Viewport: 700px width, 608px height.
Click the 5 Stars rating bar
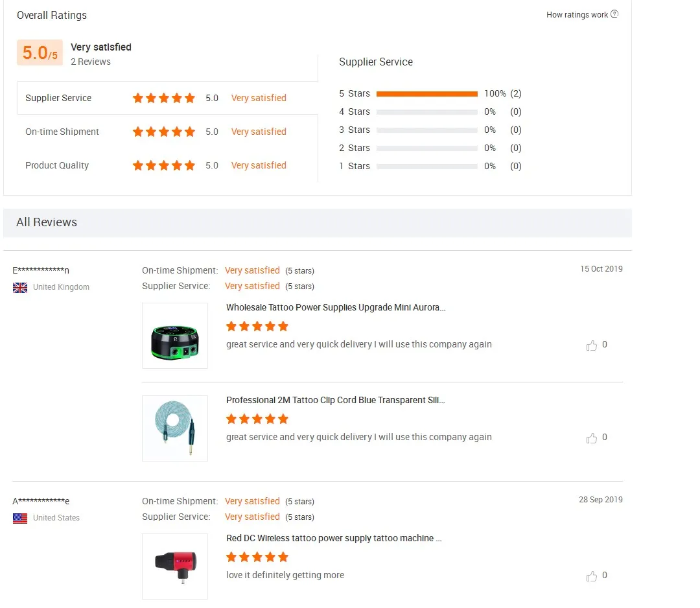click(x=426, y=93)
